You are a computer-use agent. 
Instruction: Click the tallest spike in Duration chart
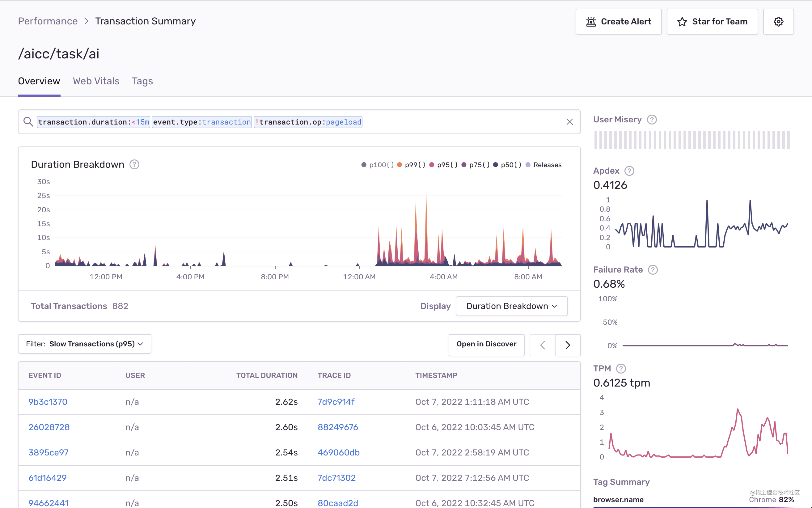426,228
